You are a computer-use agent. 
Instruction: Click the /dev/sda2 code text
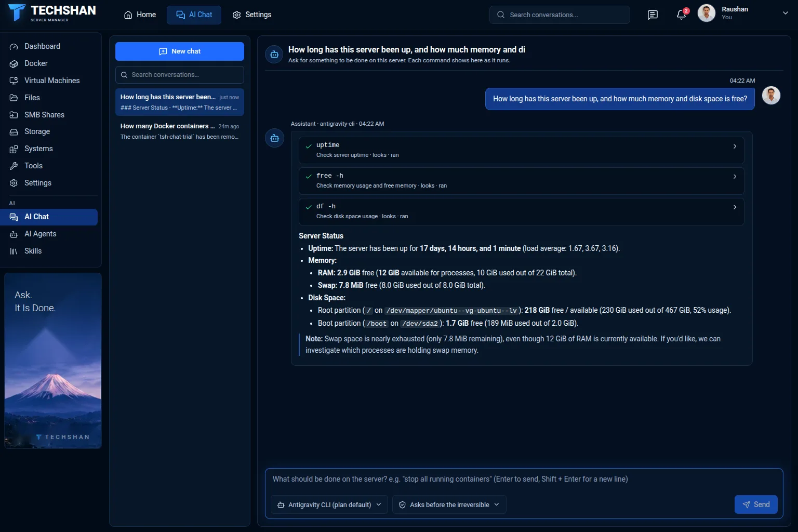(x=420, y=324)
